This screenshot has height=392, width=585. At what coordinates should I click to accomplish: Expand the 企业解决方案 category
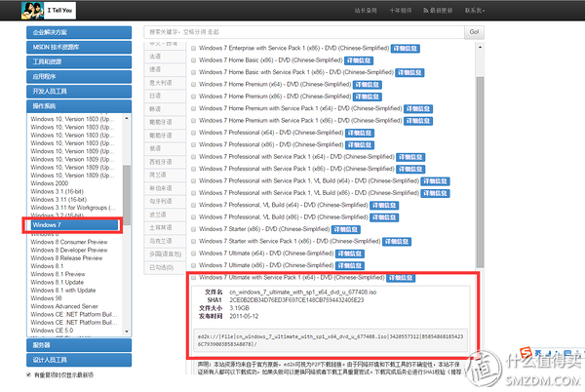pyautogui.click(x=79, y=32)
